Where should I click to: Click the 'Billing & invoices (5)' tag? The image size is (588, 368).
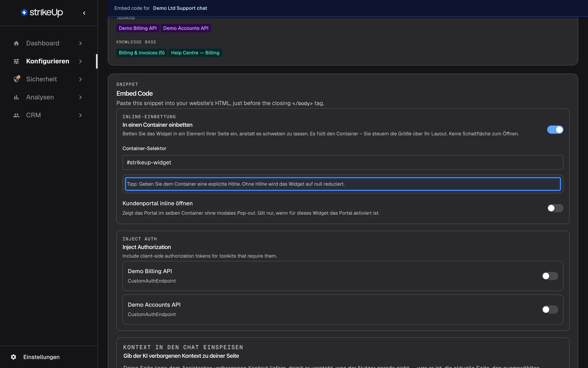(x=141, y=53)
